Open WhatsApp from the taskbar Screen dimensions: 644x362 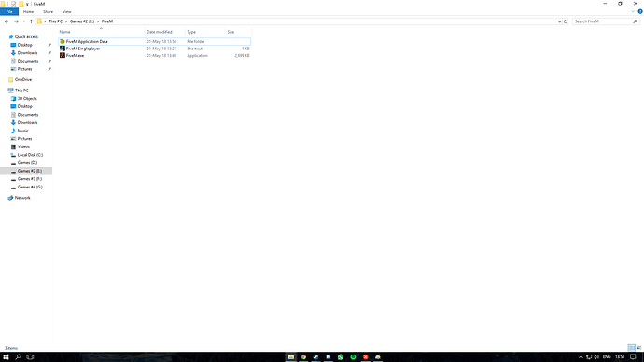tap(341, 357)
